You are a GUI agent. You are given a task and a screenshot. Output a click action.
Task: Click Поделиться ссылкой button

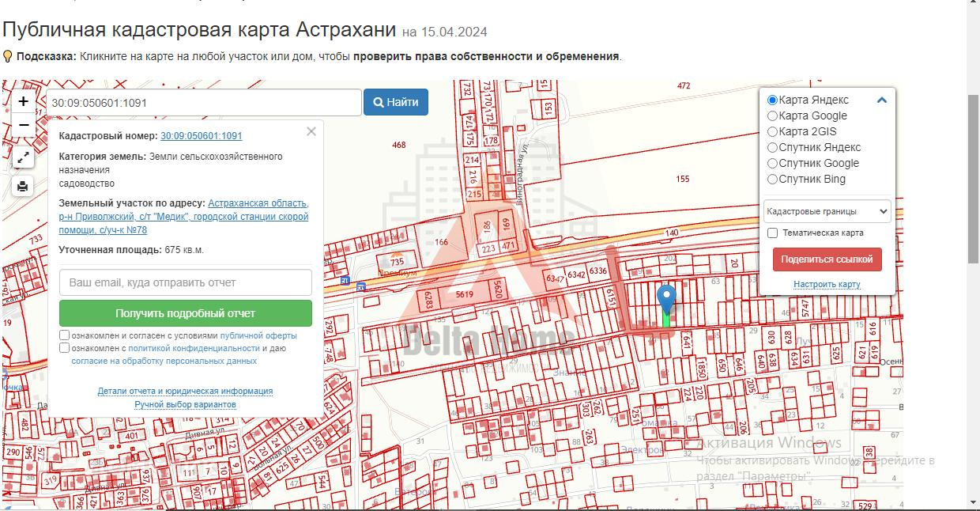pos(827,259)
